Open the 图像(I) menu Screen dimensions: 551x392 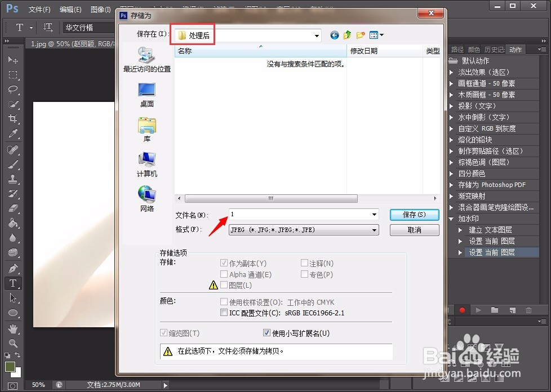(100, 10)
